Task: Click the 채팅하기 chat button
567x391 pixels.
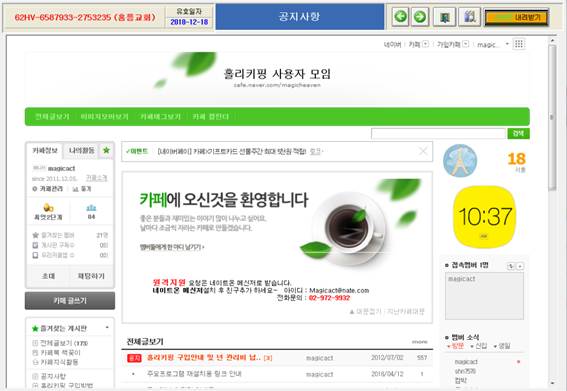Action: click(x=91, y=276)
